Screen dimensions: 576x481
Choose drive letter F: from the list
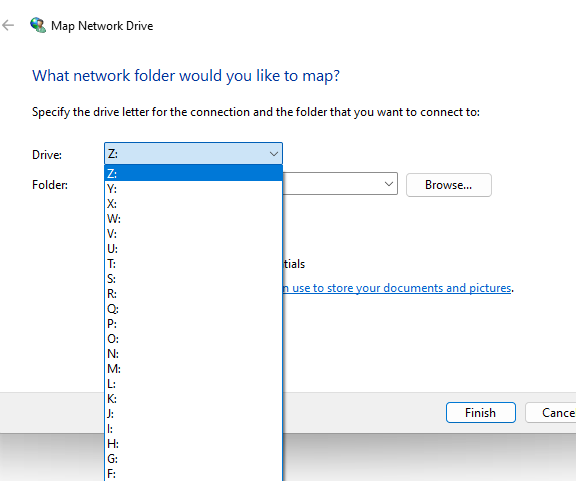pyautogui.click(x=194, y=474)
